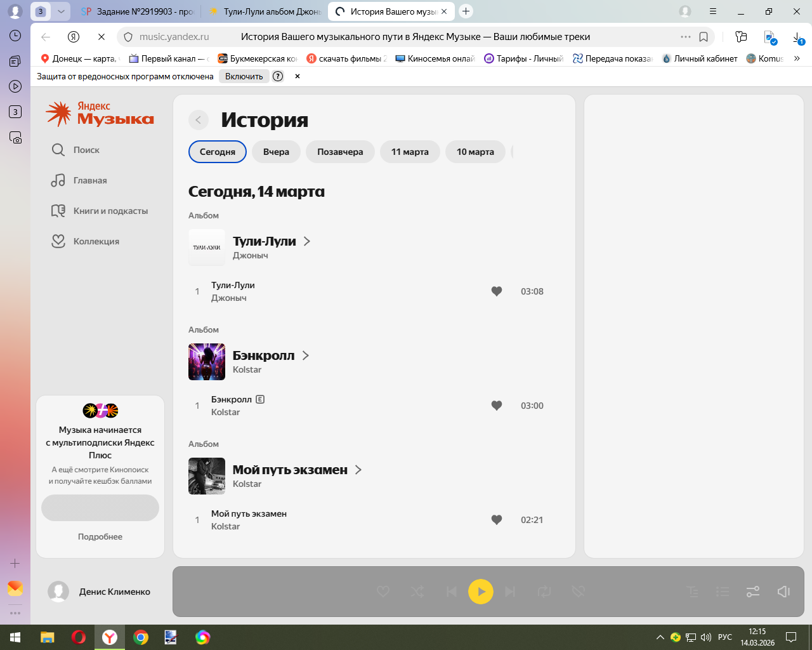Screen dimensions: 812x650
Task: Open Коллекция in the sidebar
Action: pyautogui.click(x=85, y=241)
